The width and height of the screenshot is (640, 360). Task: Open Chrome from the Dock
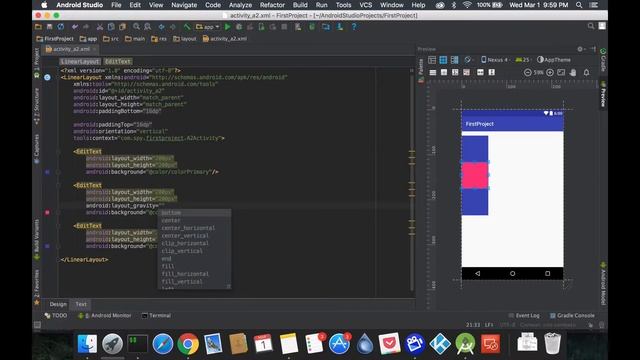click(x=188, y=344)
